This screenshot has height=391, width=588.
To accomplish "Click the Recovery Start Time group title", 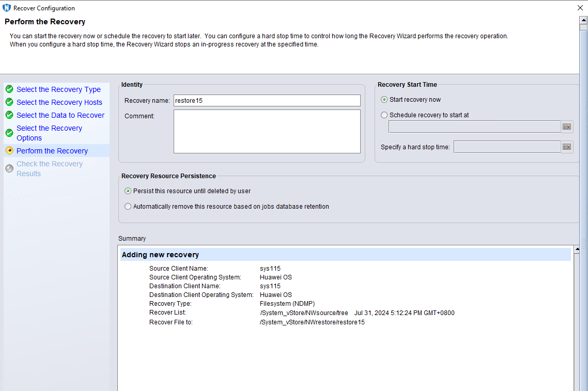I will 407,85.
